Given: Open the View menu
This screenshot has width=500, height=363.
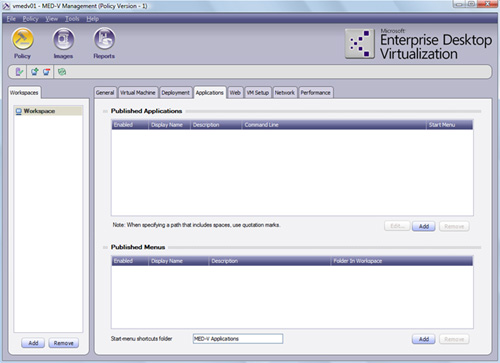Looking at the screenshot, I should (x=51, y=19).
